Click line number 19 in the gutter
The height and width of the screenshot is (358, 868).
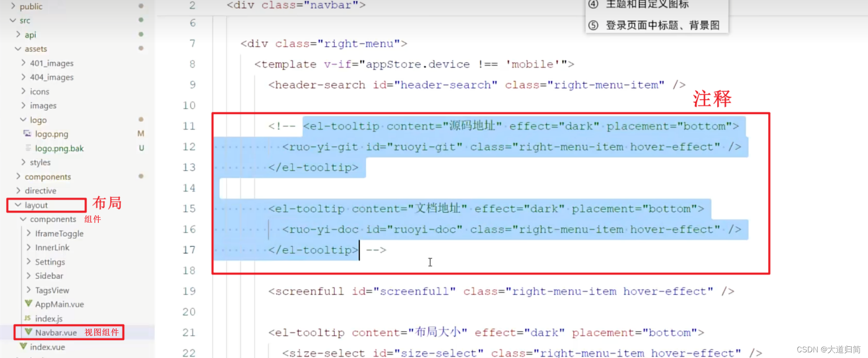click(x=189, y=291)
